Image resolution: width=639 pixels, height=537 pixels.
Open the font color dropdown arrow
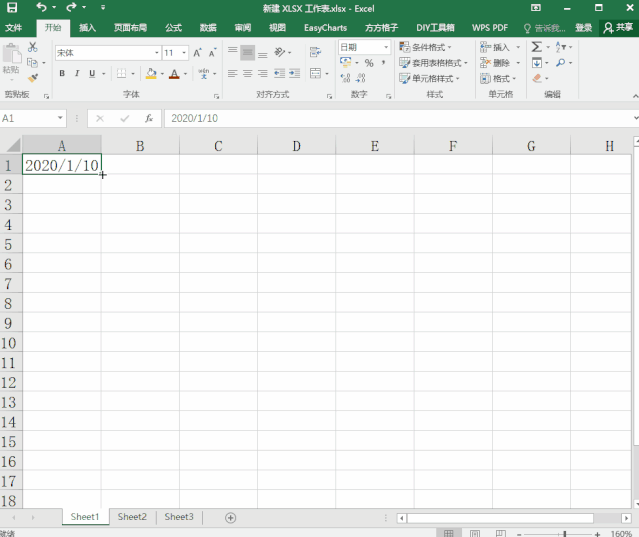pos(185,74)
